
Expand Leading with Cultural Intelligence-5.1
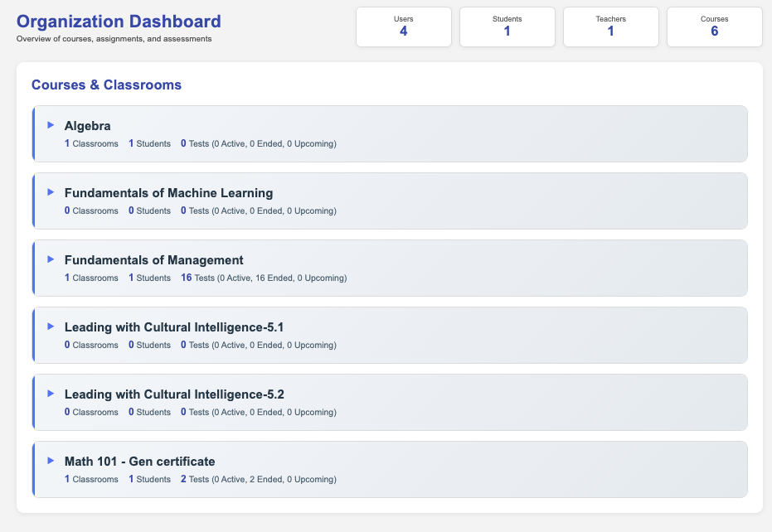coord(51,325)
